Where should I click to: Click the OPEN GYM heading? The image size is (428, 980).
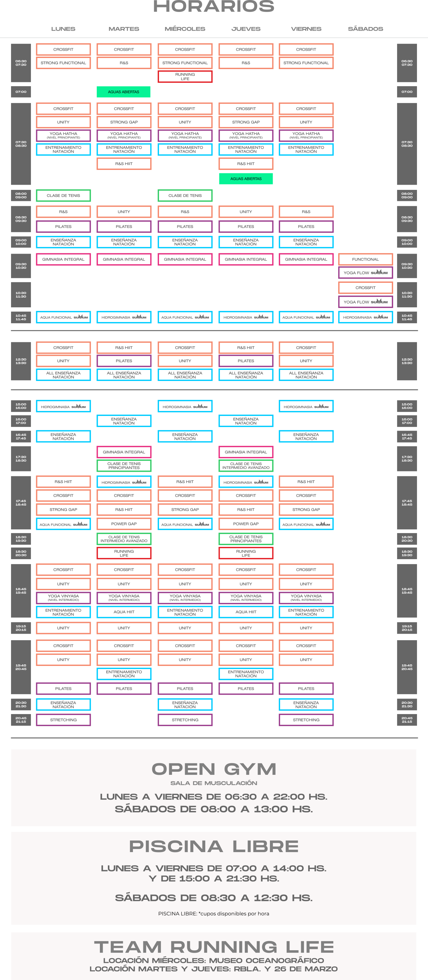[214, 769]
